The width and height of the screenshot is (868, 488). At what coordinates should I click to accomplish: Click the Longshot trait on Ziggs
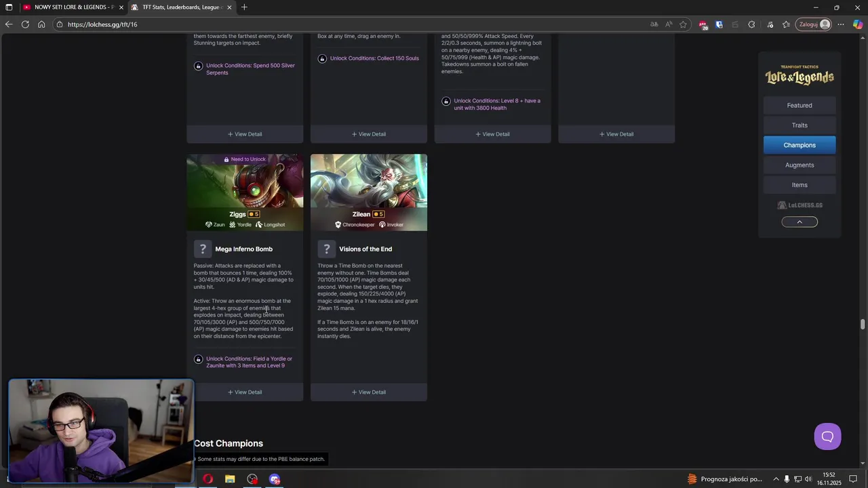coord(271,224)
